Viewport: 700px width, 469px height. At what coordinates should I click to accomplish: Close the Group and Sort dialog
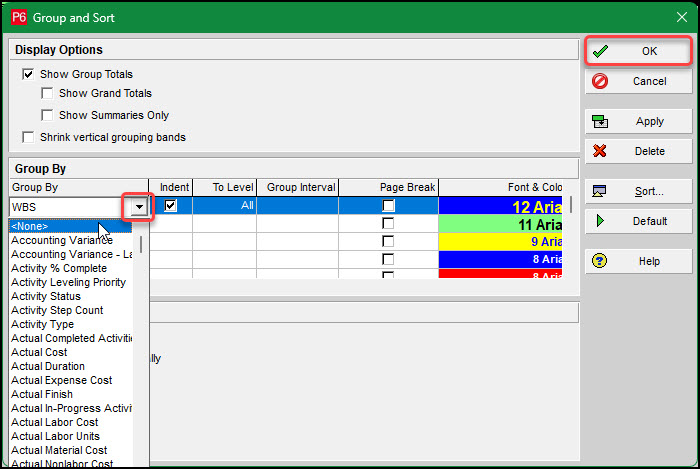click(x=682, y=17)
